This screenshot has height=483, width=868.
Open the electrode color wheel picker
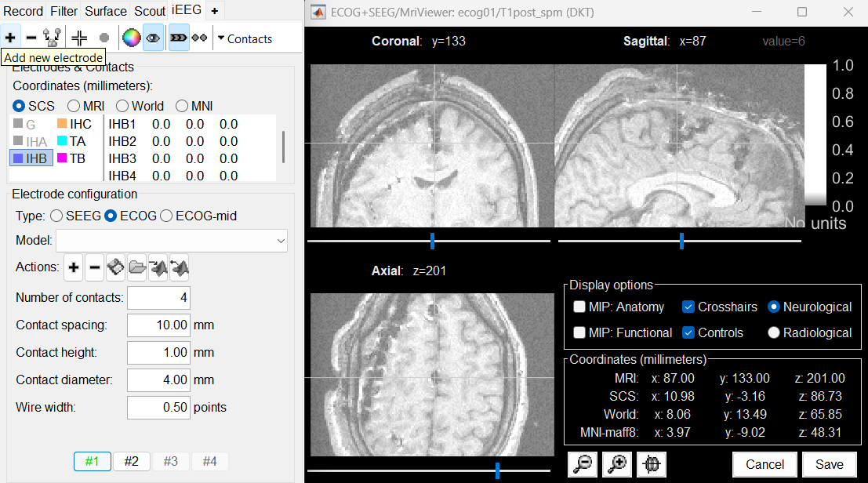pyautogui.click(x=131, y=38)
